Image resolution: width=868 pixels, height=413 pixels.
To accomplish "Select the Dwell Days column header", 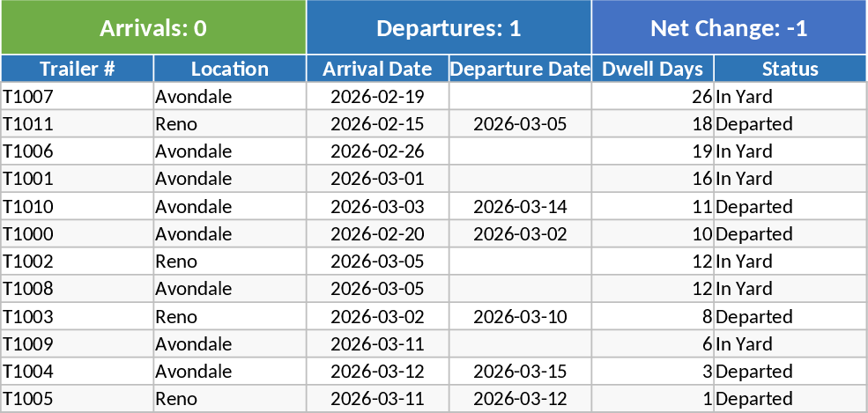I will [x=652, y=69].
